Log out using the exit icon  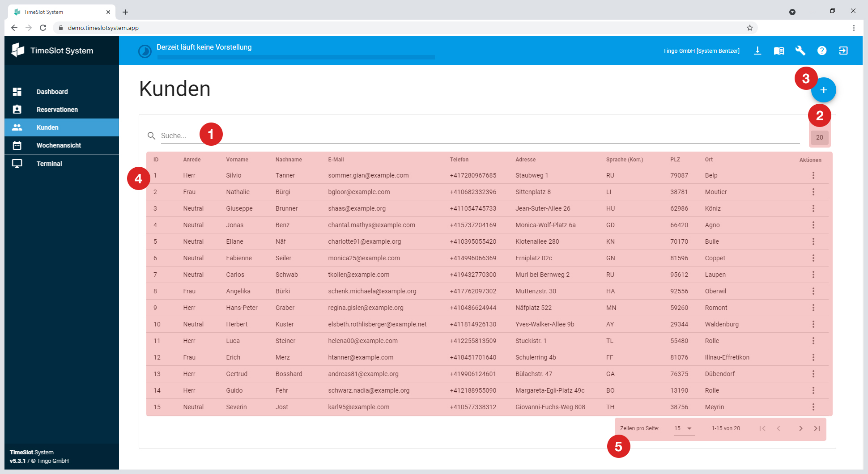(x=843, y=51)
